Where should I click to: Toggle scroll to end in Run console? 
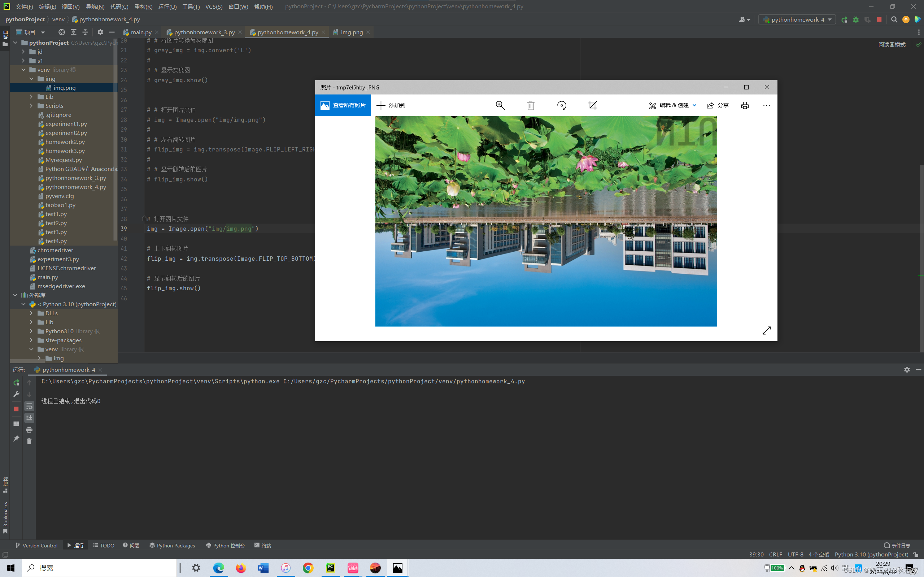29,418
